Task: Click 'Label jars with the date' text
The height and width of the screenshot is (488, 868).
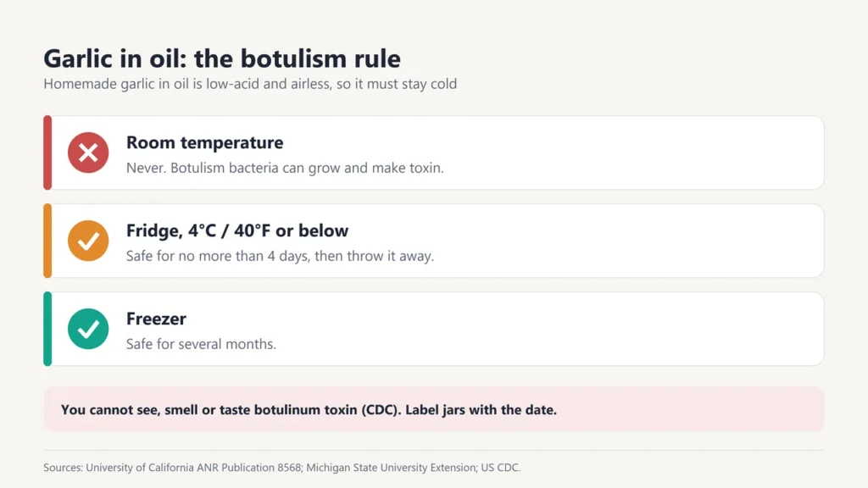Action: pyautogui.click(x=480, y=410)
